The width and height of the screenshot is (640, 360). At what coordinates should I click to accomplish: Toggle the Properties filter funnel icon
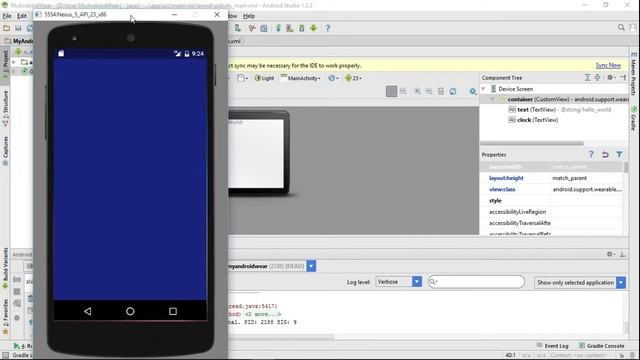tap(619, 154)
